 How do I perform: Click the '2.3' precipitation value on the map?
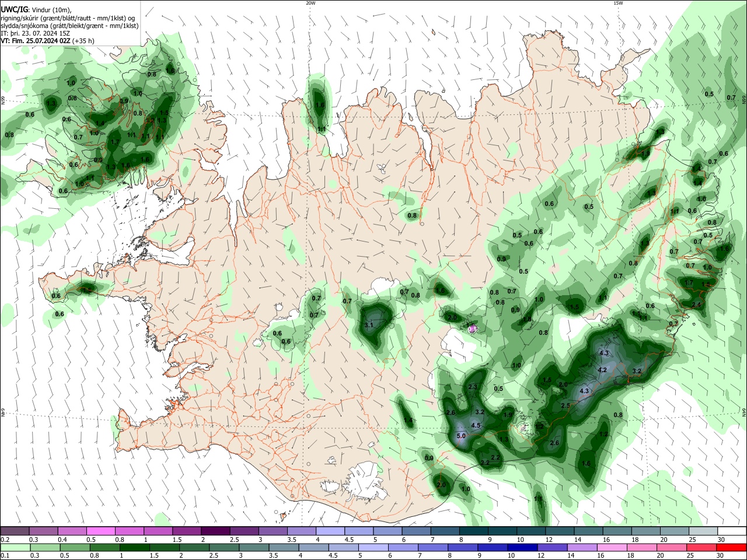[473, 387]
